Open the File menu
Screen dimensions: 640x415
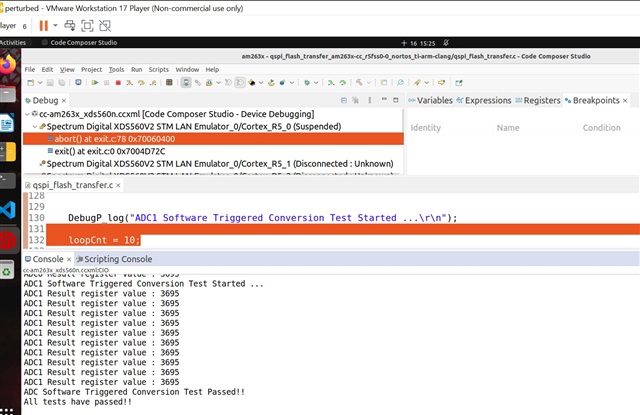click(30, 69)
